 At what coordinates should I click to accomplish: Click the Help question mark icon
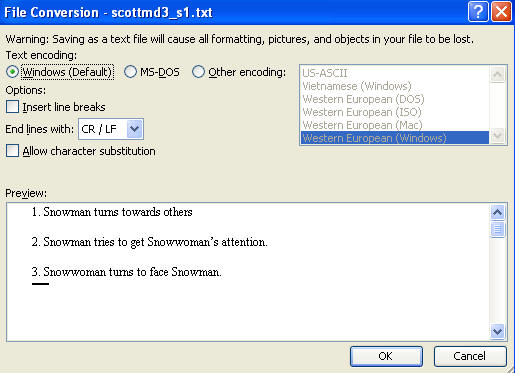(x=478, y=12)
